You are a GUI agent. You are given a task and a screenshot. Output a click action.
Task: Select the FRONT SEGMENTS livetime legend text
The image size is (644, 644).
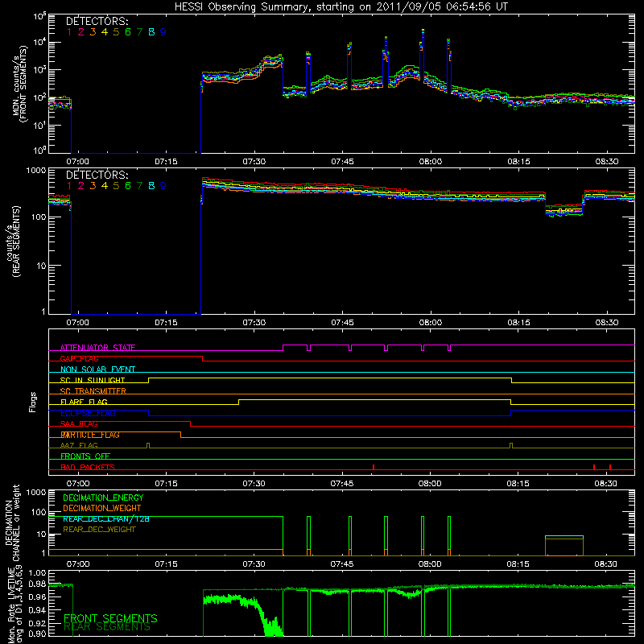pyautogui.click(x=110, y=618)
